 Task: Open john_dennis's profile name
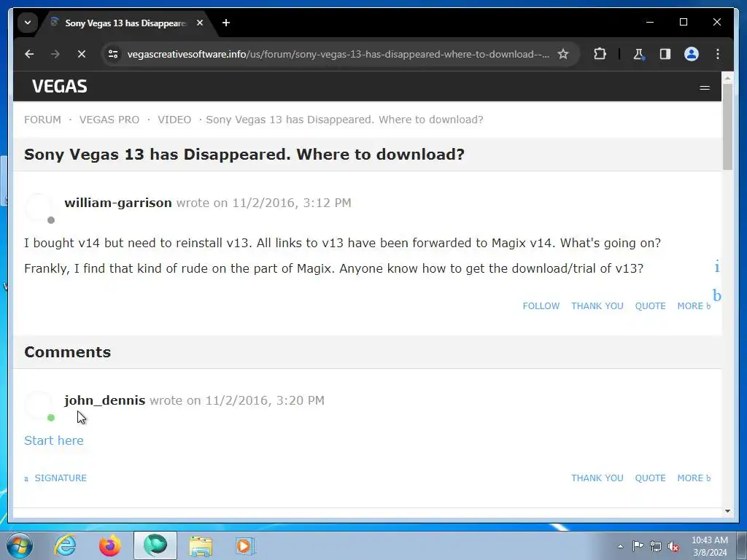[x=105, y=400]
